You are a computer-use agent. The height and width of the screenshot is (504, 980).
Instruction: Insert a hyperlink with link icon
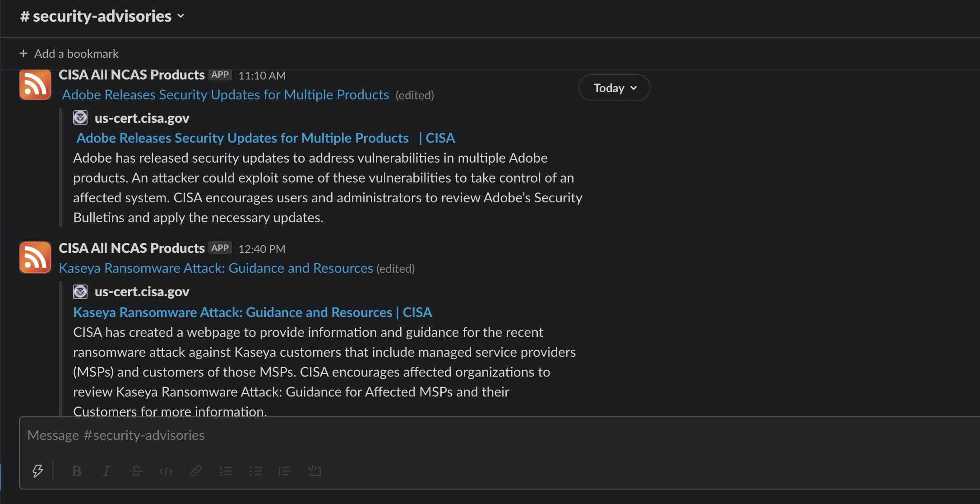(196, 471)
